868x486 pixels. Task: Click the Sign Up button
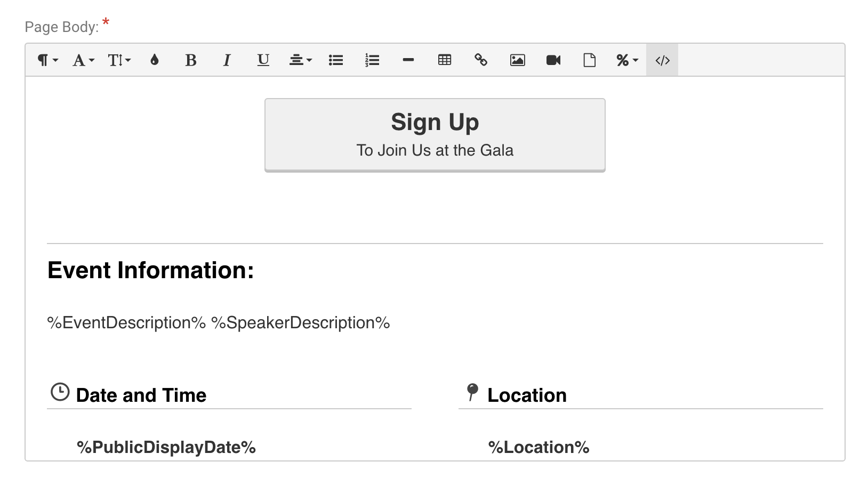pos(435,135)
